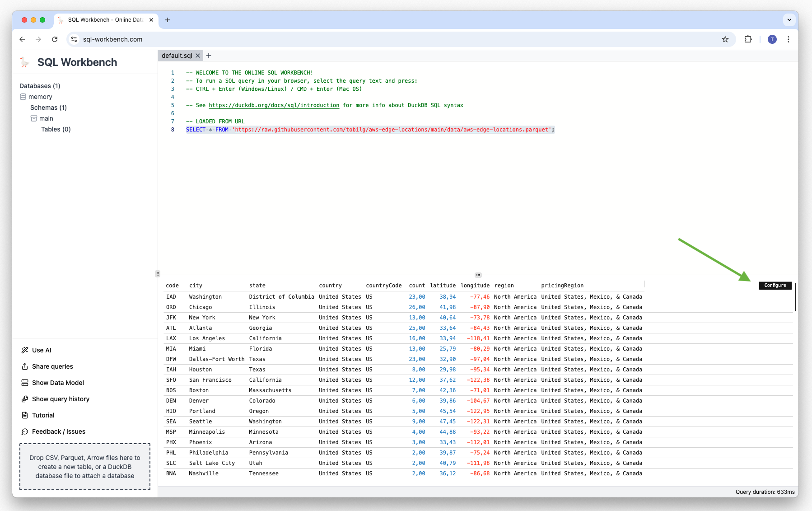Click the Share queries upload icon
Viewport: 812px width, 511px height.
click(x=25, y=366)
